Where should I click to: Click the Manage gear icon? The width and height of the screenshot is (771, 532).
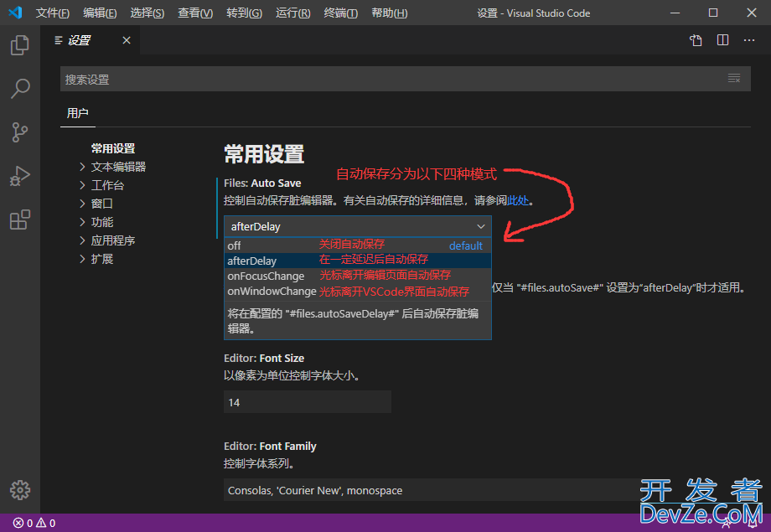point(19,490)
